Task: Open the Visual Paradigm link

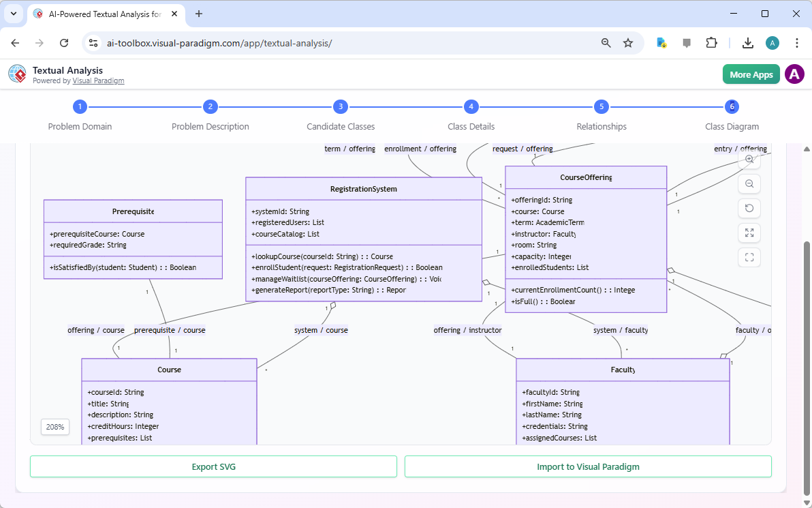Action: click(98, 80)
